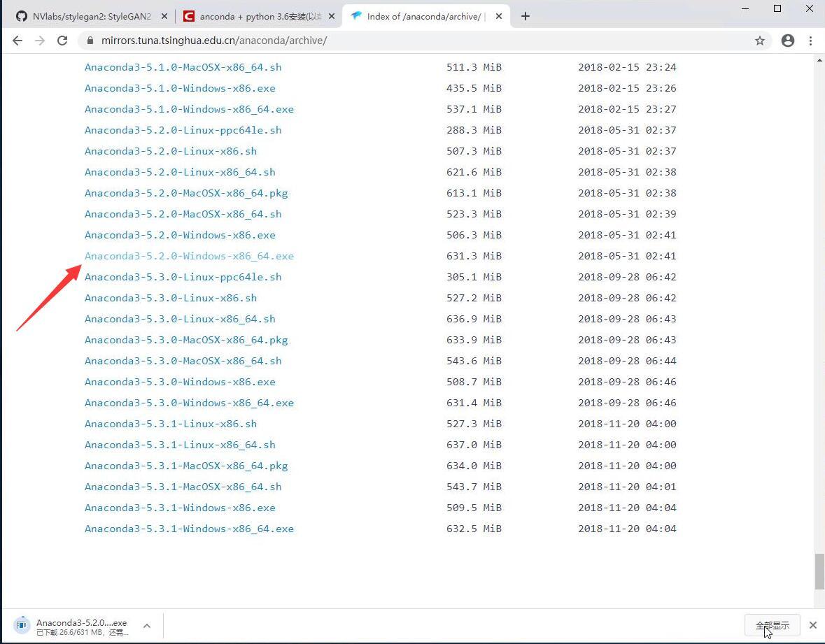Download Anaconda3-5.3.0-MacOSX-x86_64.pkg
The height and width of the screenshot is (644, 825).
[x=186, y=340]
